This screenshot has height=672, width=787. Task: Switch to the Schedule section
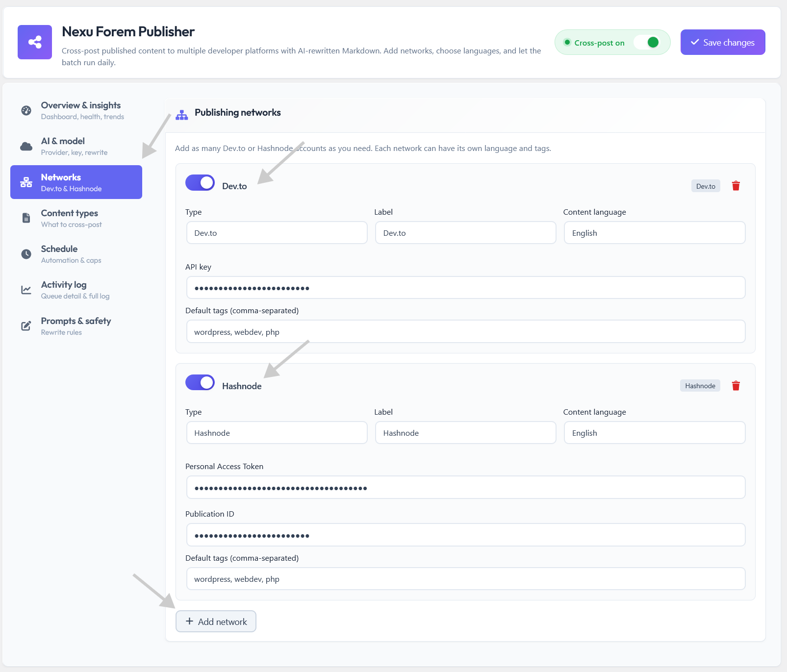pyautogui.click(x=76, y=254)
